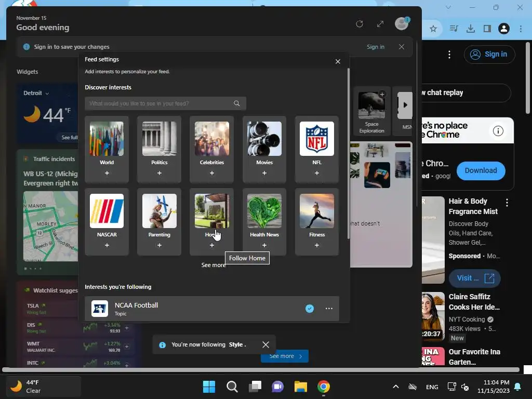This screenshot has width=532, height=399.
Task: Add Space Exploration interest card
Action: [382, 95]
